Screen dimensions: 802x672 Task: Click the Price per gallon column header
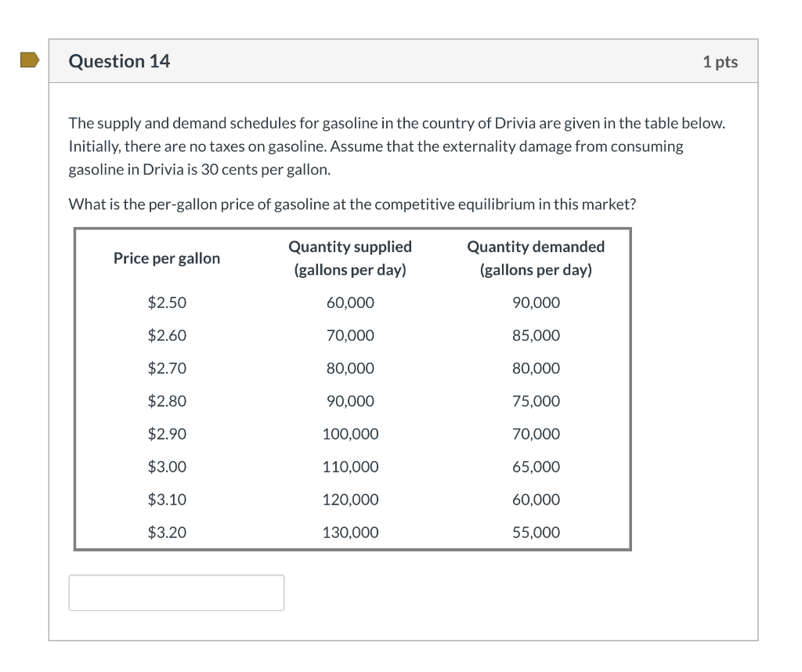166,258
